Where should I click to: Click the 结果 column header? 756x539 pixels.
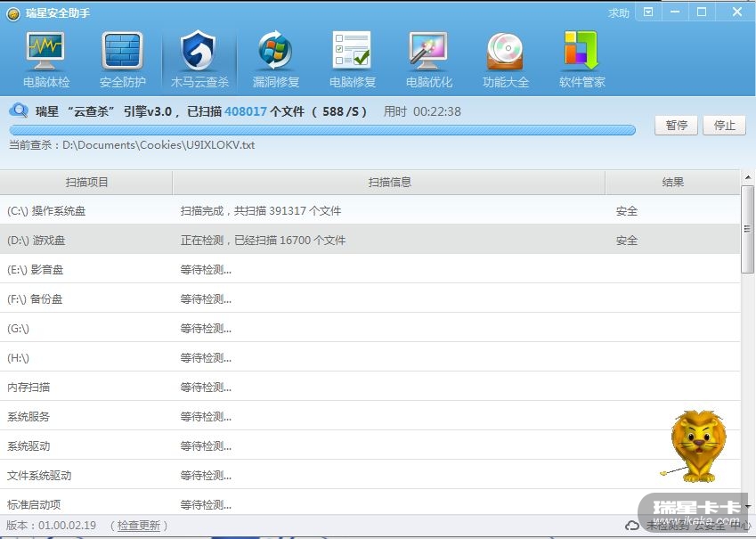pos(672,183)
